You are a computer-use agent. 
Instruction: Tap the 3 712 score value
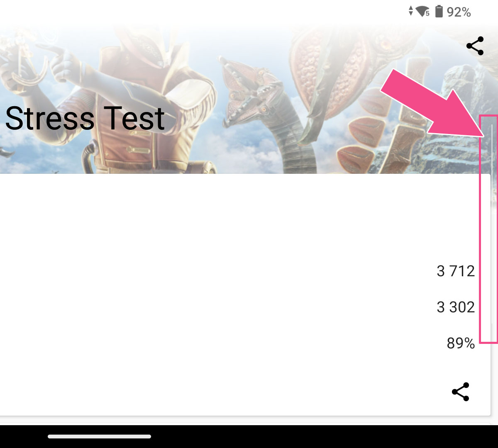point(456,271)
